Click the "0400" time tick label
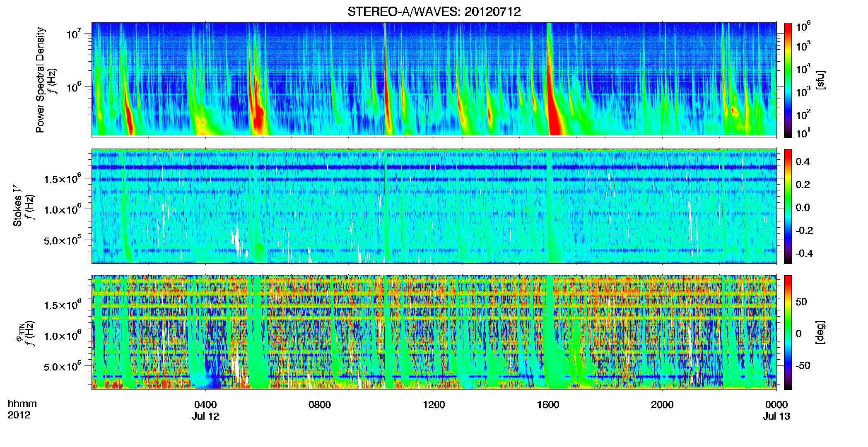Screen dimensions: 868x447 [x=205, y=404]
